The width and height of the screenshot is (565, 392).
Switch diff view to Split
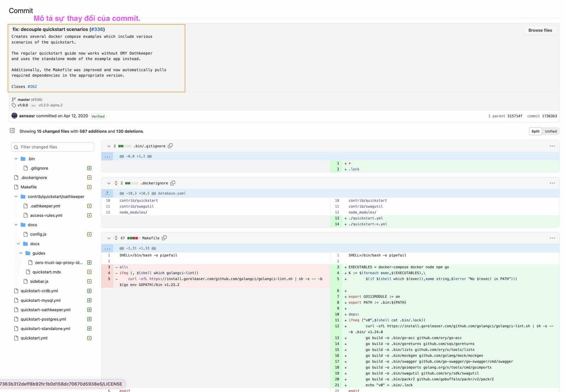tap(535, 131)
